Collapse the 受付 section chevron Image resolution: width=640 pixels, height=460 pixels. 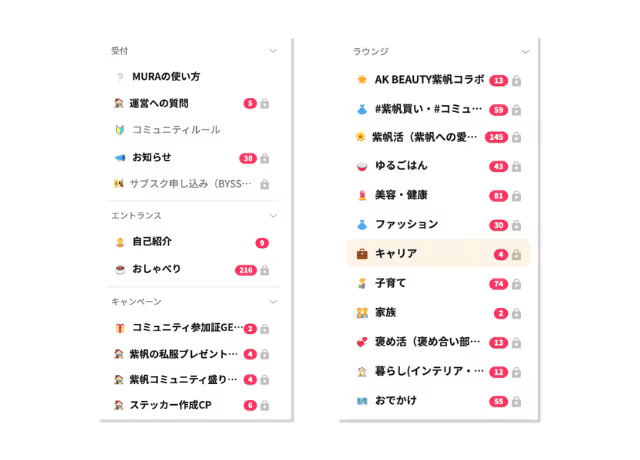pyautogui.click(x=273, y=51)
